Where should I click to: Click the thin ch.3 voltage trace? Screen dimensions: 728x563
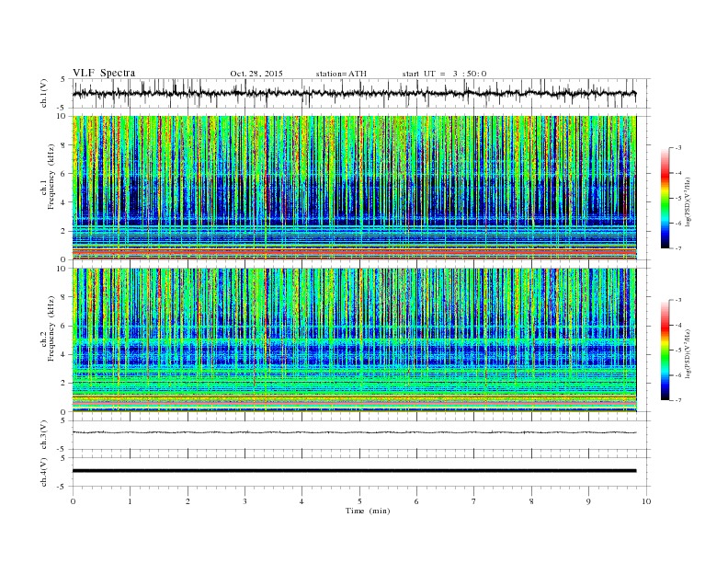click(x=354, y=432)
